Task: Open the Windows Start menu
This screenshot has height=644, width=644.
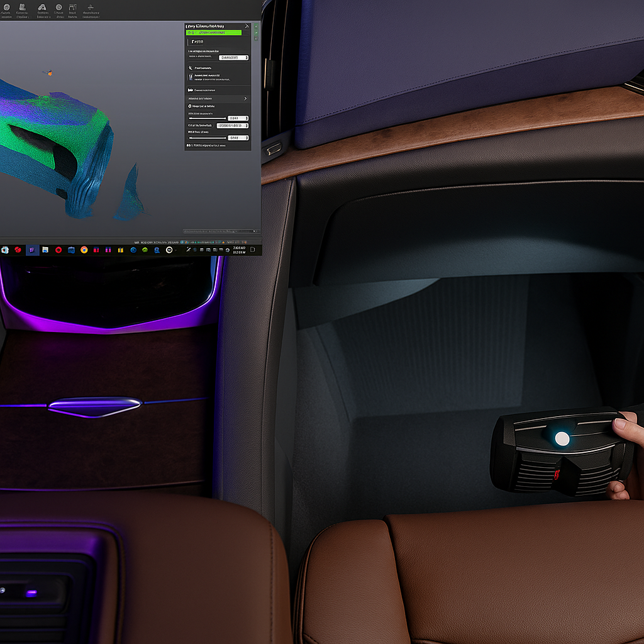Action: 5,250
